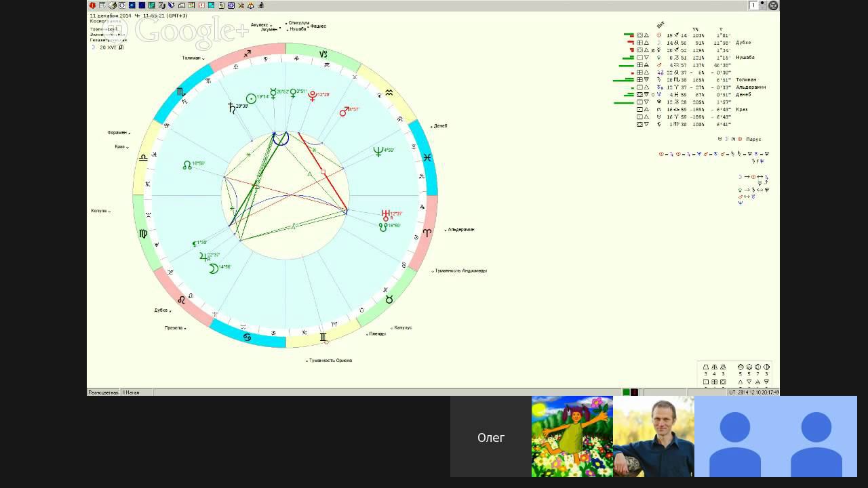
Task: Click the stepper arrows beside the number field
Action: tap(762, 5)
